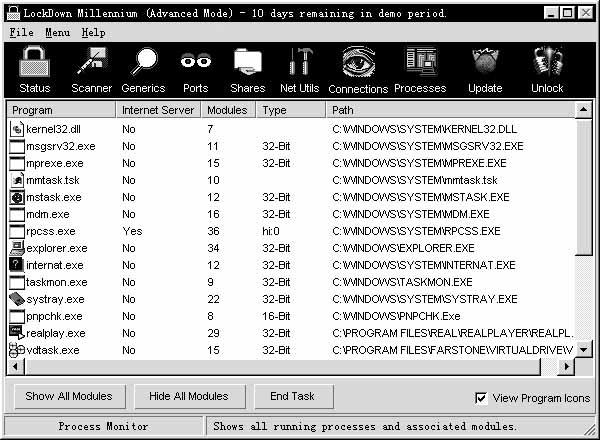This screenshot has width=600, height=440.
Task: Click the vertical scrollbar up arrow
Action: (584, 110)
